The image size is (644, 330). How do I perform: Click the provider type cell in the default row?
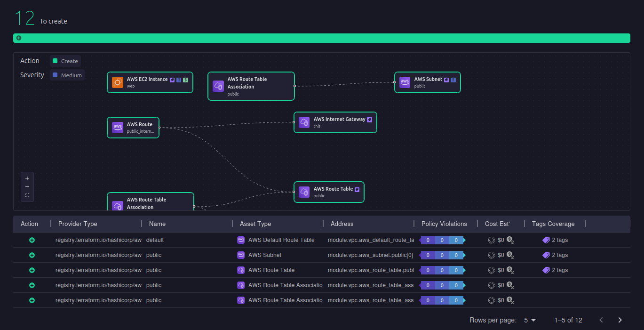98,240
